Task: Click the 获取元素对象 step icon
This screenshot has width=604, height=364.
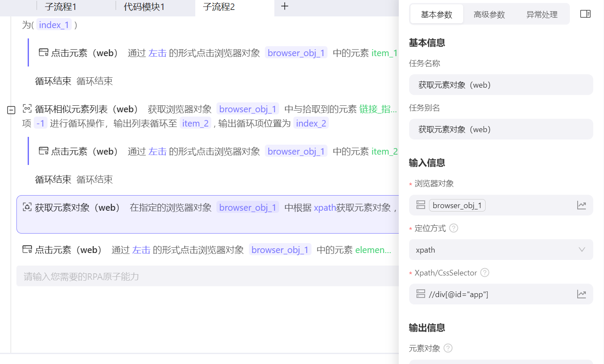Action: [27, 207]
